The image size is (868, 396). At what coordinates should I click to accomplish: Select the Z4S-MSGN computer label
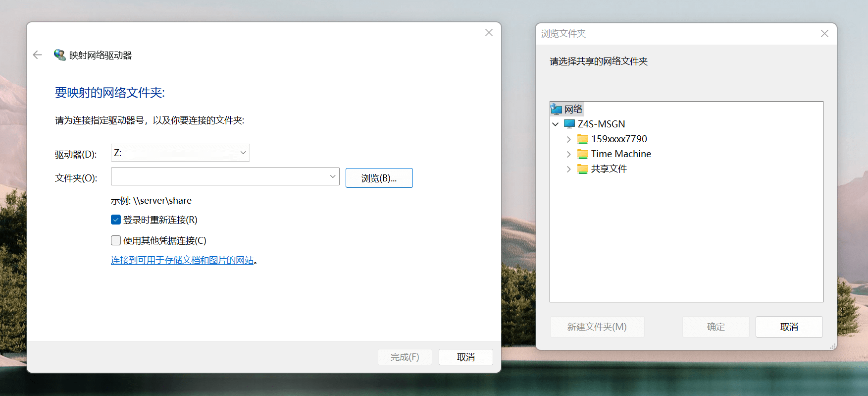(x=602, y=124)
